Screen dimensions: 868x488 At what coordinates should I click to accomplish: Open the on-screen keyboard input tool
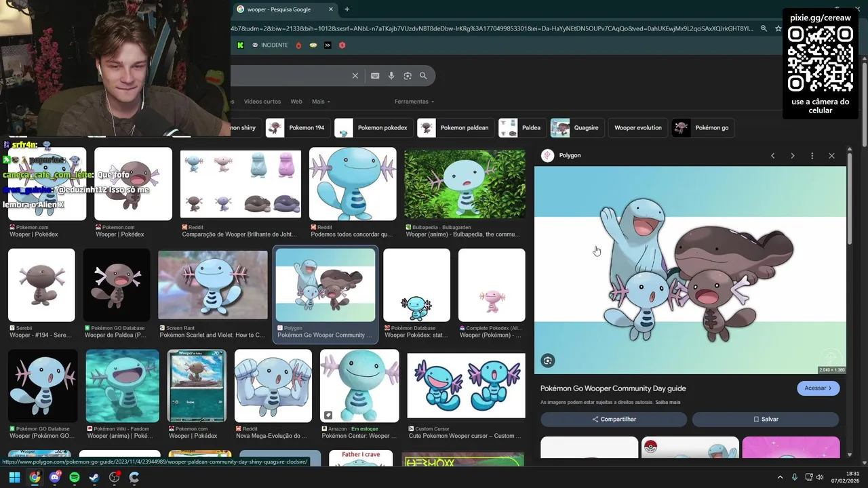click(x=375, y=76)
